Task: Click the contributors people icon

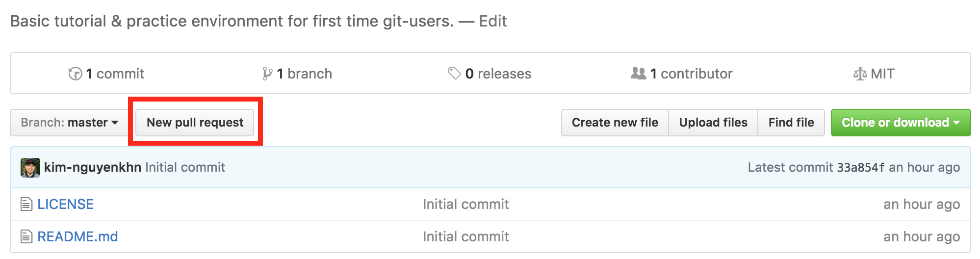Action: coord(638,73)
